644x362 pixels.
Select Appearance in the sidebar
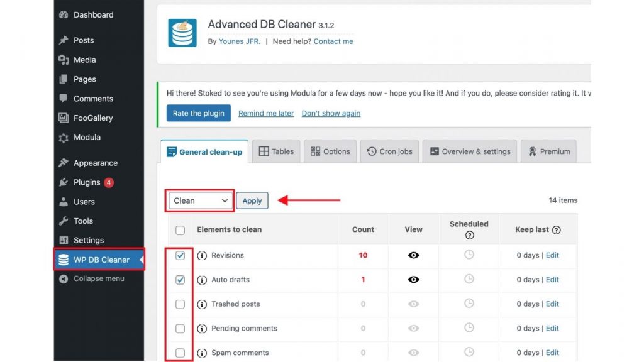point(95,163)
